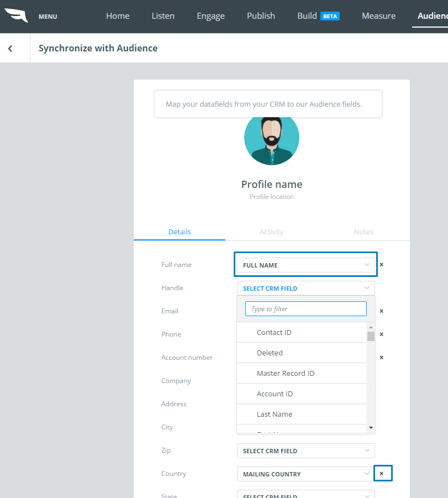Click the Phone field label

171,334
